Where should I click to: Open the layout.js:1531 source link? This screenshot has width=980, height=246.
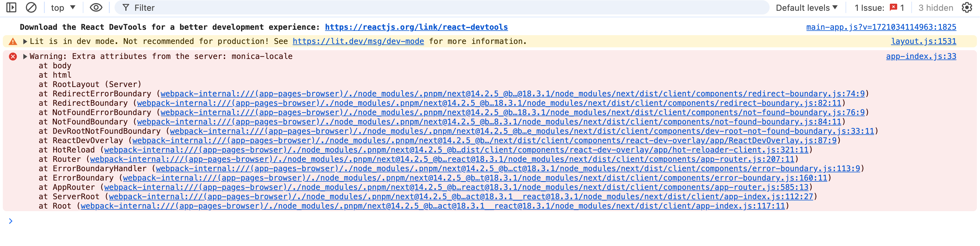pos(923,41)
